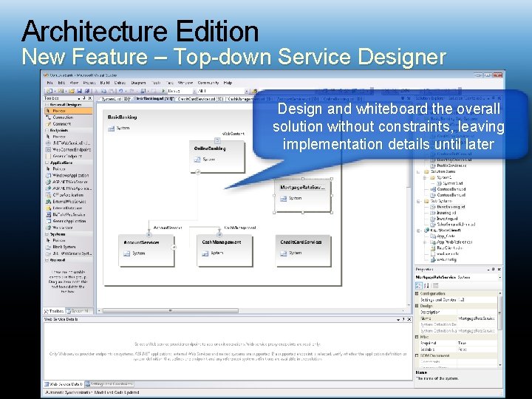Switch to the Web Service Details bottom tab
This screenshot has width=532, height=399.
(x=64, y=384)
